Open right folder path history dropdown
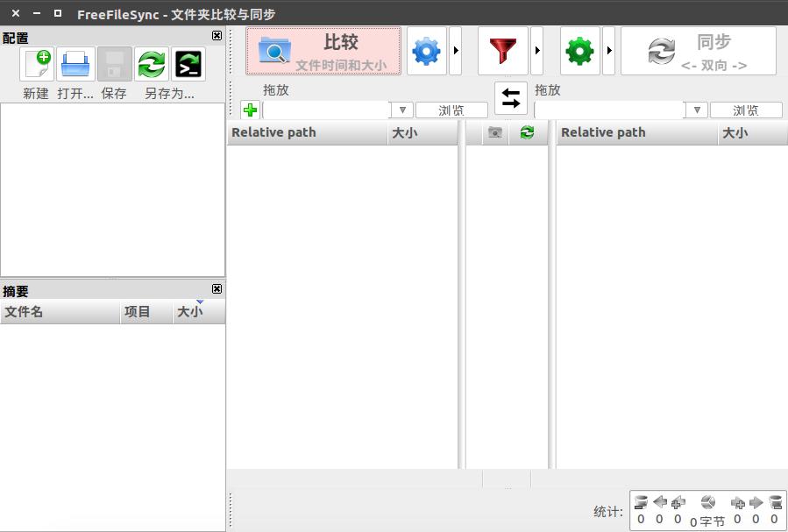Viewport: 788px width, 532px height. (x=697, y=110)
